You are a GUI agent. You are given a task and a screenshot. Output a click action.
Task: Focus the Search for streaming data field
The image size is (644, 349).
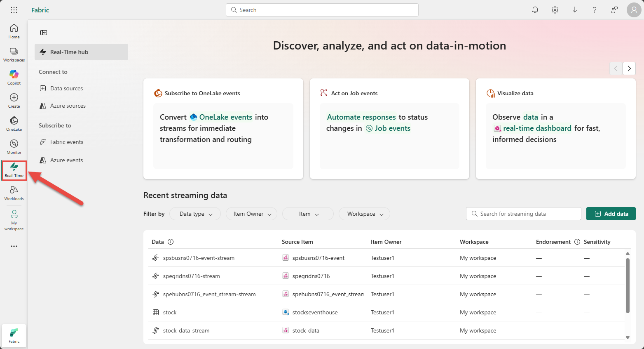point(524,214)
